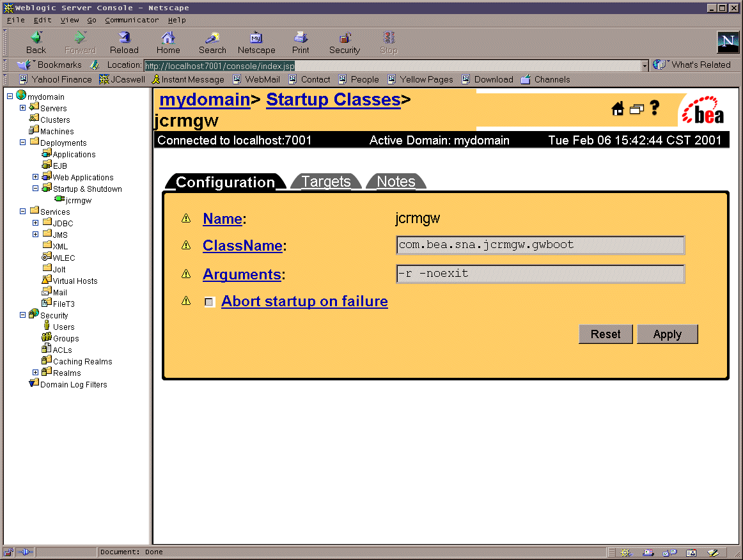
Task: Open the File menu
Action: coord(15,20)
